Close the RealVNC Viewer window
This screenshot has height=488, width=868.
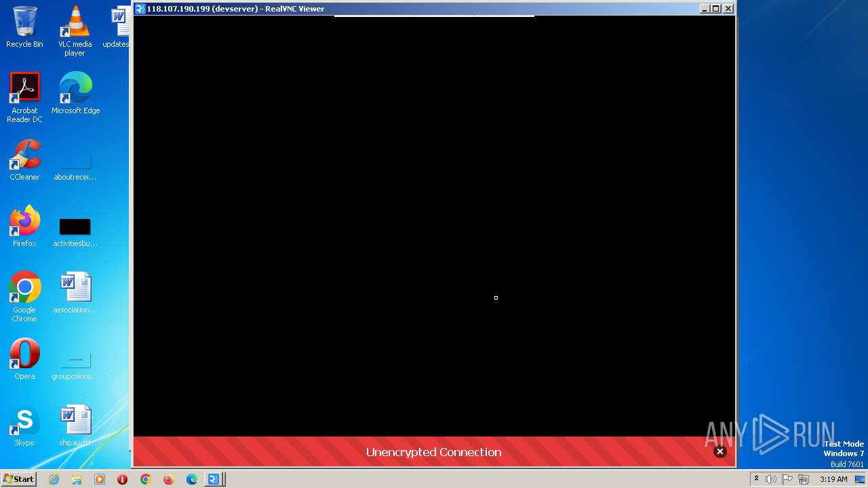click(728, 9)
